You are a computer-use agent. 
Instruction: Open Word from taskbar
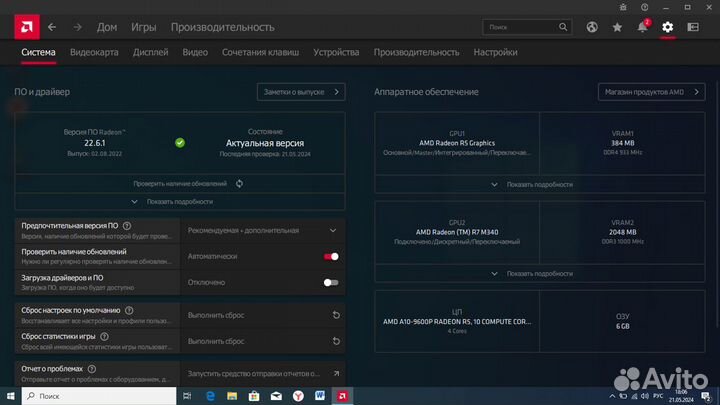pos(320,396)
